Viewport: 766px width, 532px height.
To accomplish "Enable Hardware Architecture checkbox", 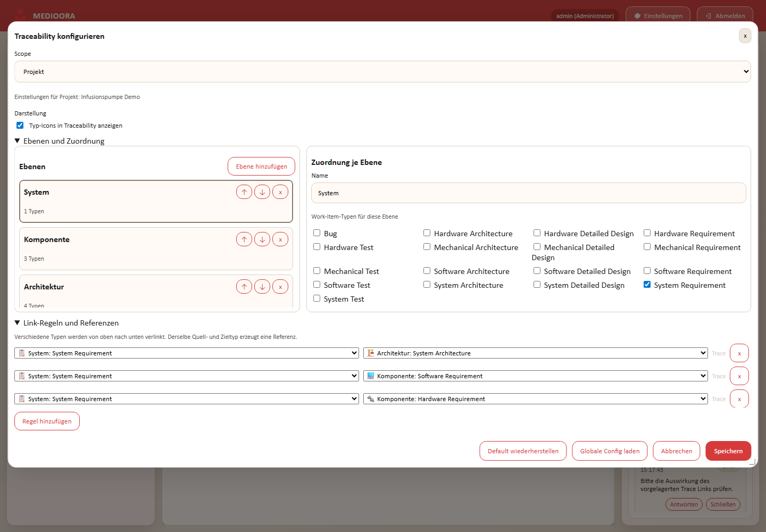I will tap(427, 233).
